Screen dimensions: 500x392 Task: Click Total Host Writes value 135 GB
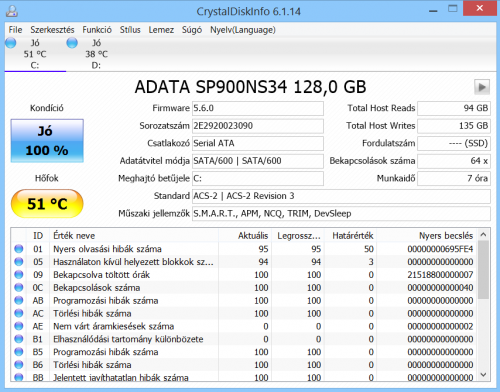coord(454,126)
